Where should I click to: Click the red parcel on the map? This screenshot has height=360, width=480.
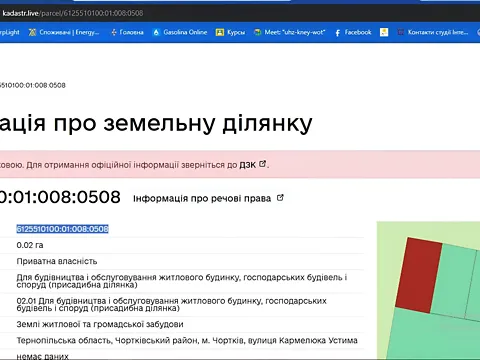pos(419,275)
